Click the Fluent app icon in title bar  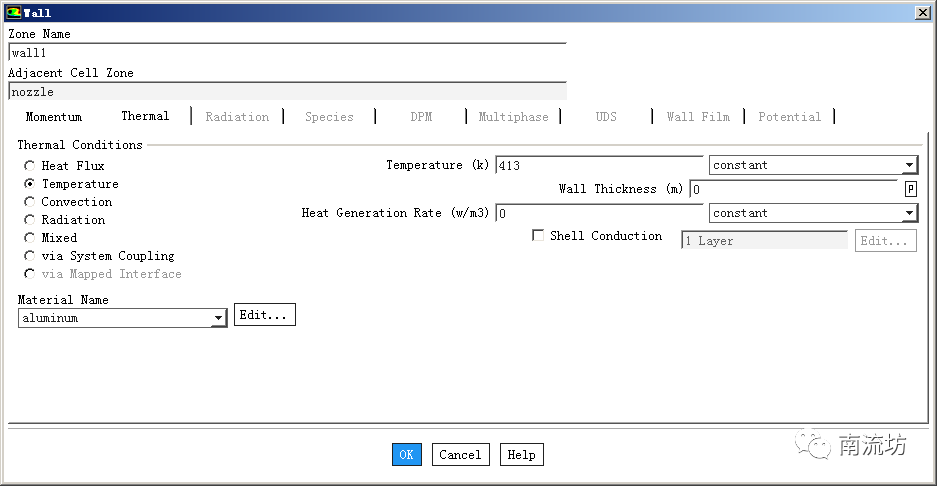pos(13,12)
